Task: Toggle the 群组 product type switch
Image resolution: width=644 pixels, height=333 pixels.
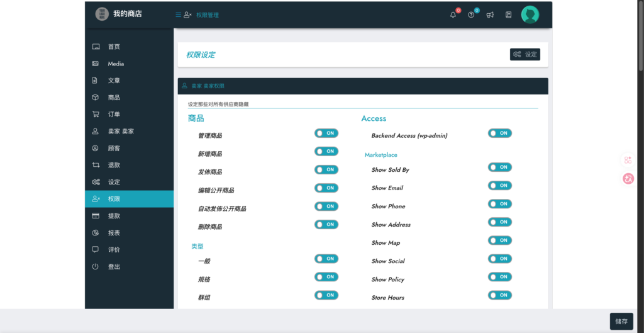Action: 326,295
